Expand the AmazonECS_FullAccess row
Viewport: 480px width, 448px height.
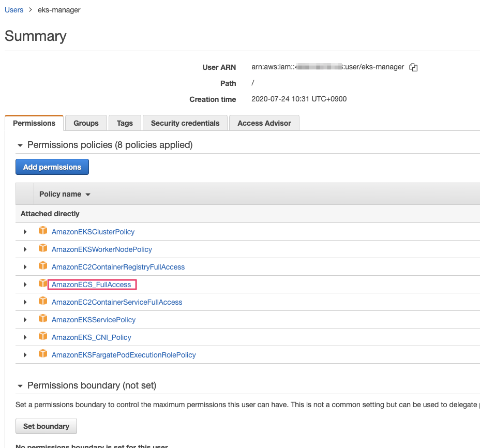click(x=25, y=285)
